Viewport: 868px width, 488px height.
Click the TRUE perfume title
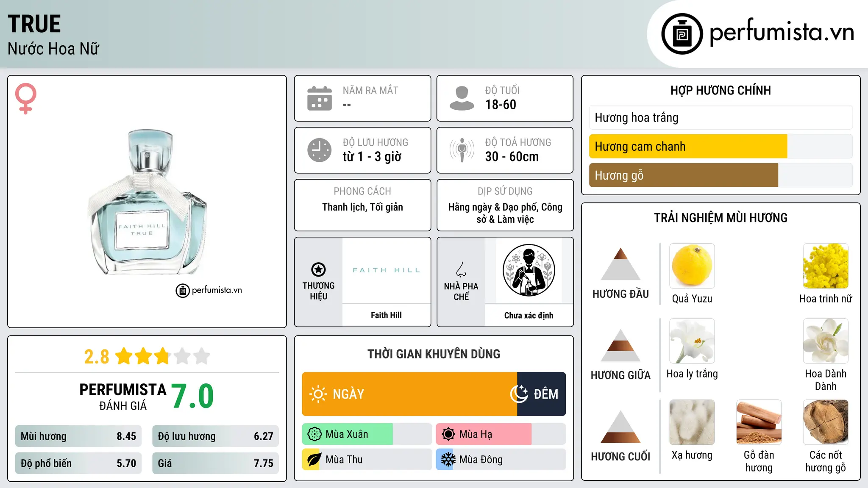pyautogui.click(x=34, y=24)
